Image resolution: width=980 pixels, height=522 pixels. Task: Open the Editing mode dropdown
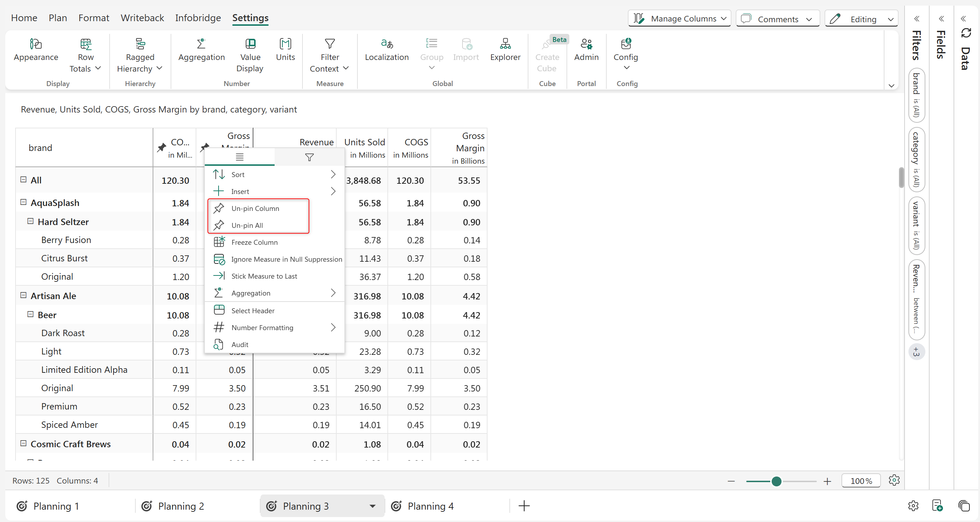pyautogui.click(x=861, y=19)
